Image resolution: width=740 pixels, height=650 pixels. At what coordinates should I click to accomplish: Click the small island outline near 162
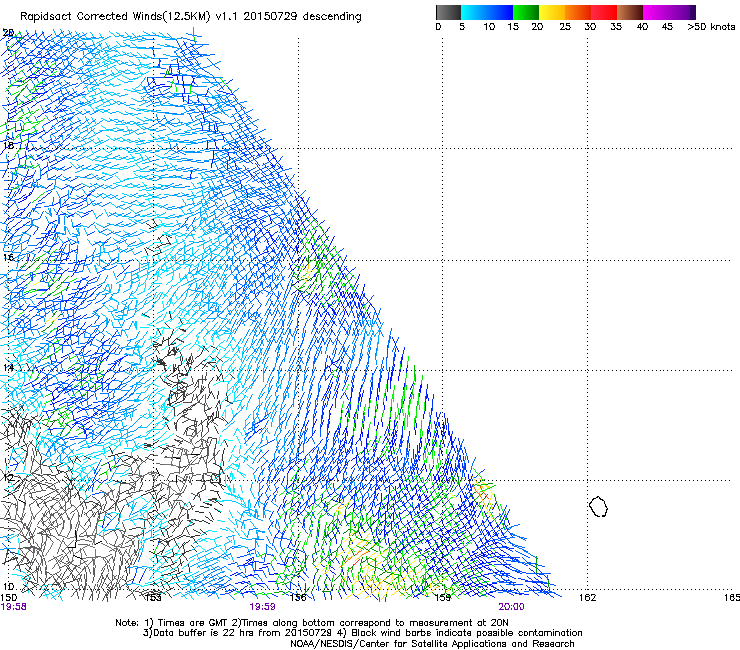pos(598,506)
